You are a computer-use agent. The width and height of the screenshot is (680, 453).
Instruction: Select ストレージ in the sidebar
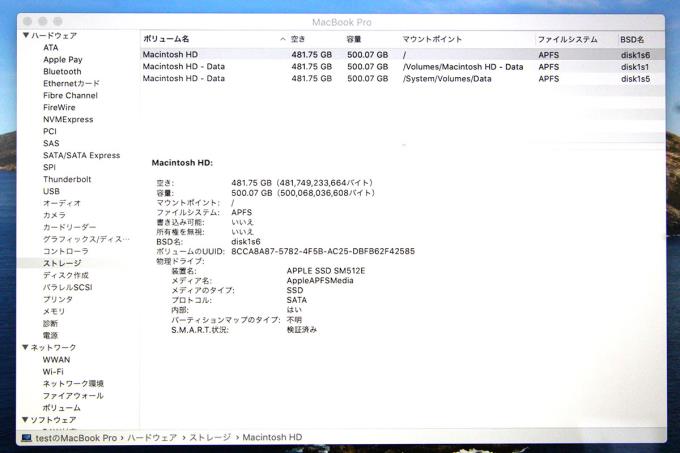(x=62, y=263)
